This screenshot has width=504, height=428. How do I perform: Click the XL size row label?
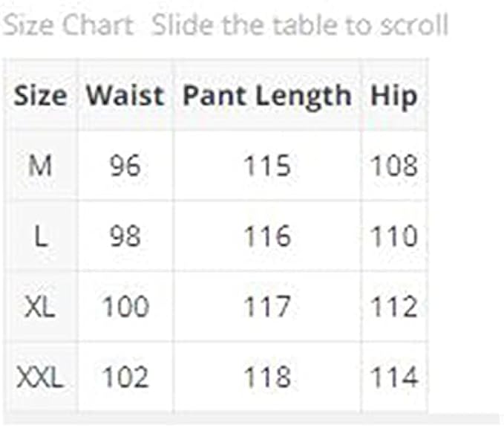pyautogui.click(x=40, y=307)
